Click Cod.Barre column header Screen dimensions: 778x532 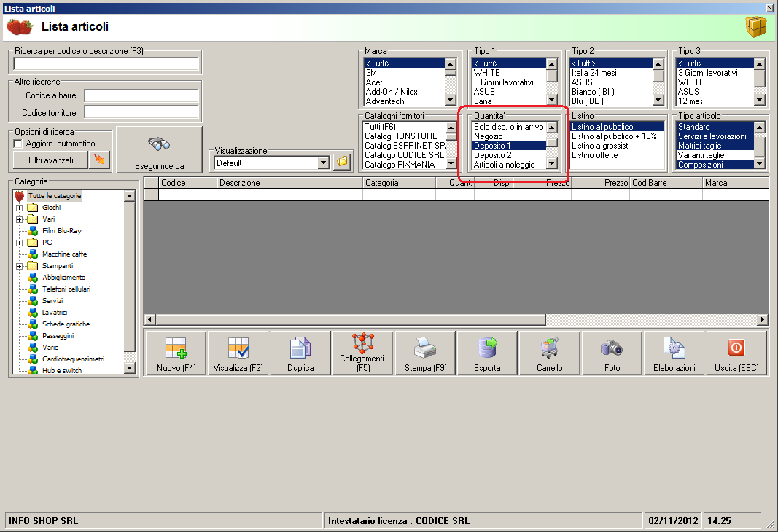tap(666, 183)
